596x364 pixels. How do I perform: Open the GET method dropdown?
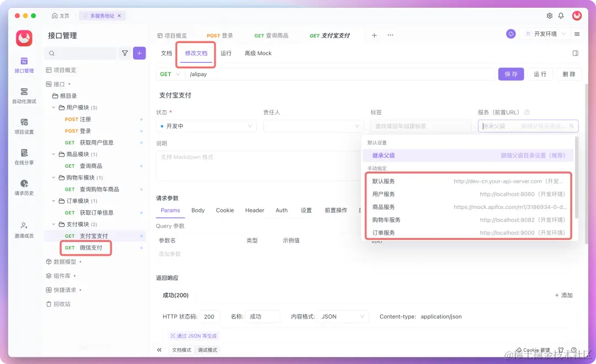pyautogui.click(x=169, y=74)
